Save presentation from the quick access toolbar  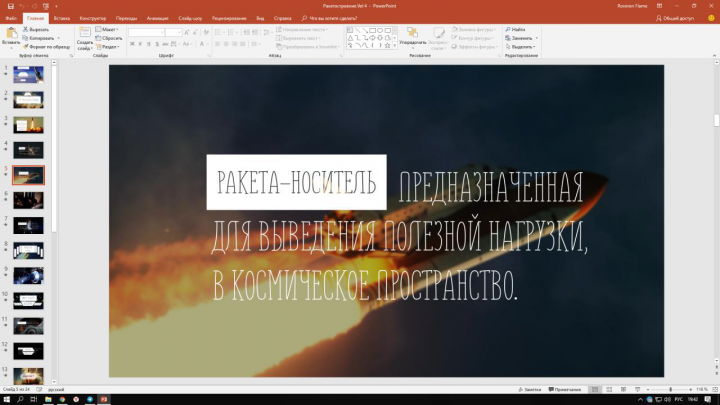pyautogui.click(x=11, y=6)
